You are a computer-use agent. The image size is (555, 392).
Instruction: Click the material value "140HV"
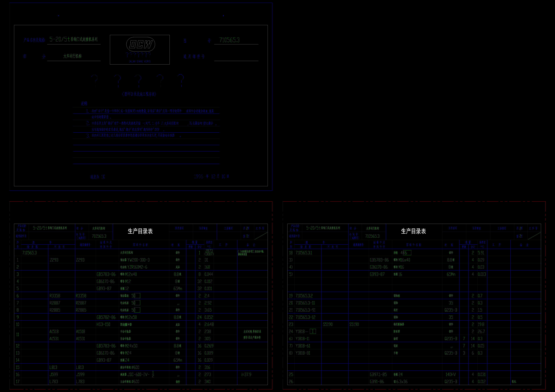click(451, 375)
